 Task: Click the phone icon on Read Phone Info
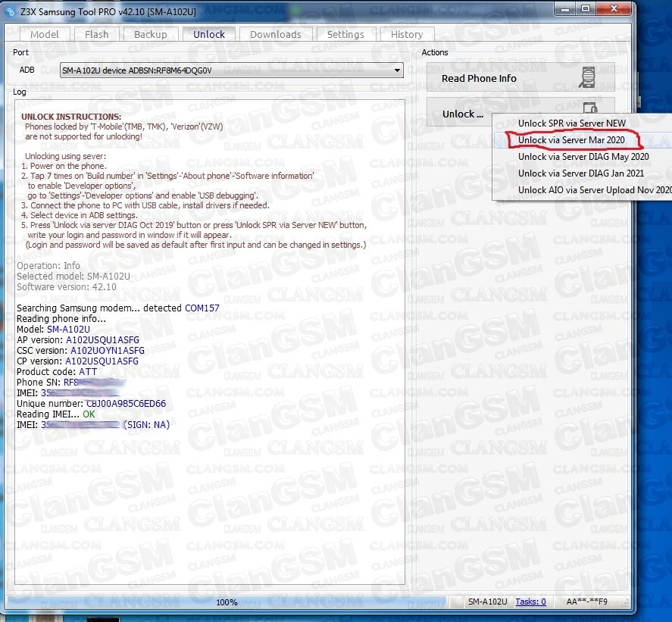[587, 77]
